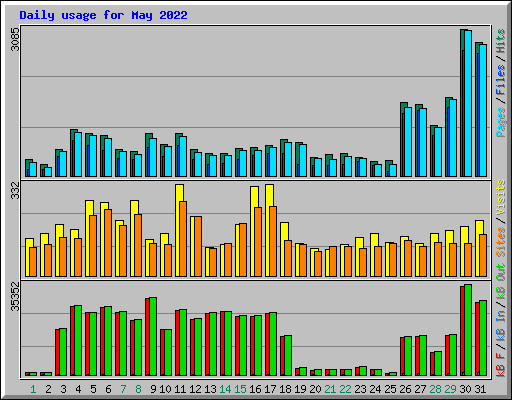This screenshot has height=400, width=512.
Task: Click the day 6 label on the x-axis
Action: coord(108,389)
